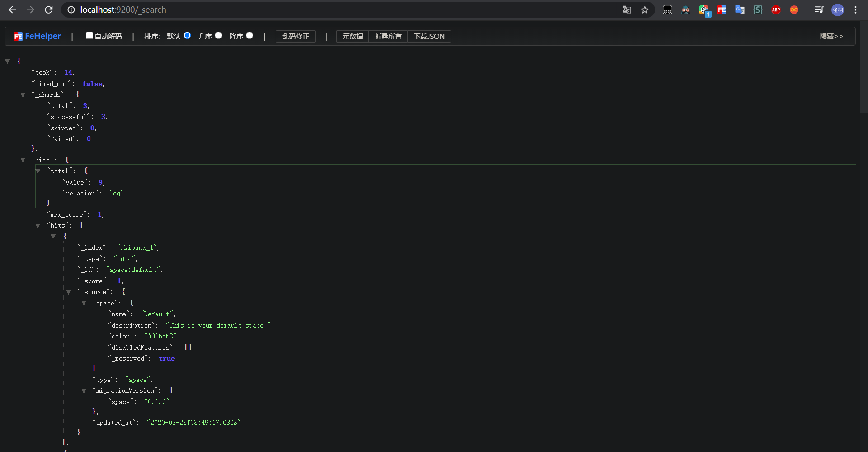Open the Chrome three-dot menu

point(856,10)
